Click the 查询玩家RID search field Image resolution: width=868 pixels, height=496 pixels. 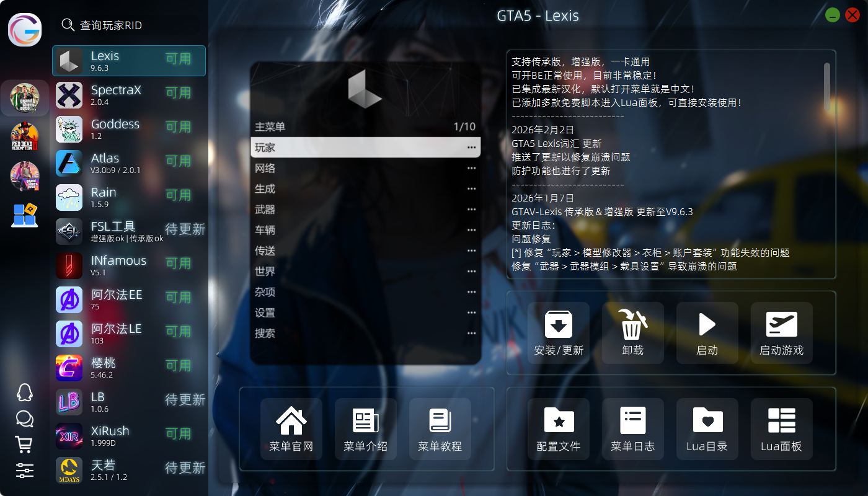tap(124, 25)
